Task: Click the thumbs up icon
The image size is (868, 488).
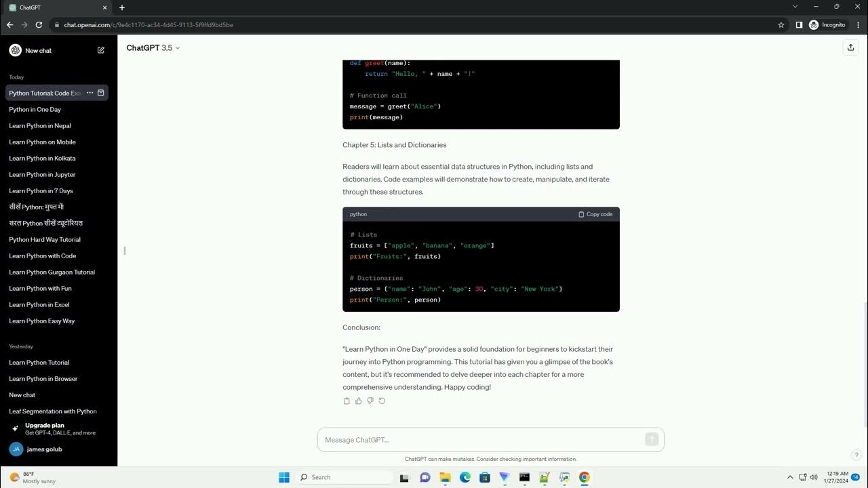Action: 359,401
